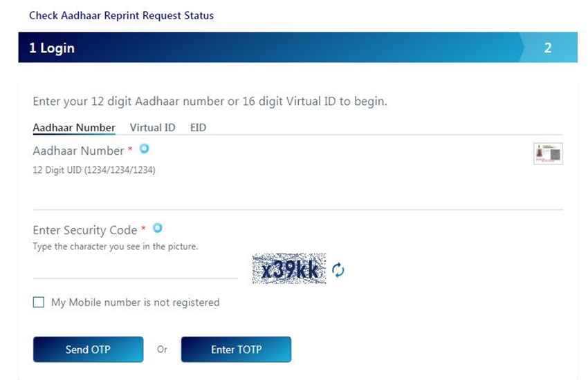Screen dimensions: 588x380
Task: Go to step 2 in progress bar
Action: click(x=548, y=48)
